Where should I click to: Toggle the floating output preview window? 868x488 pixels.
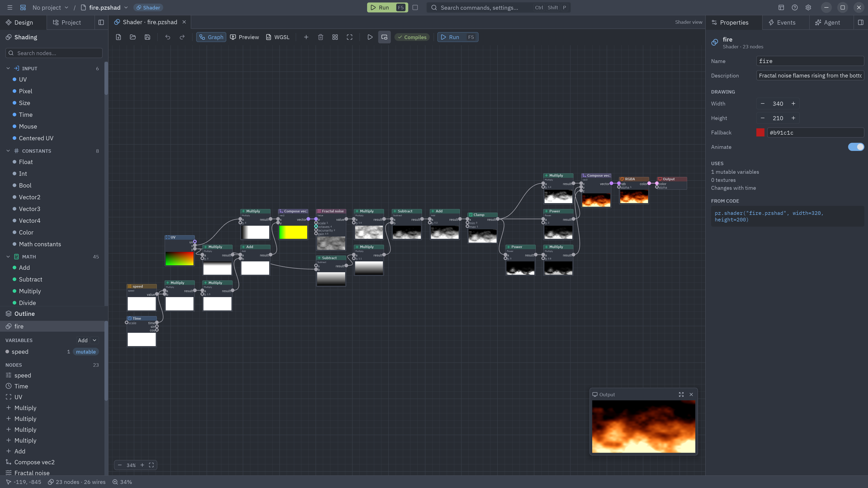pos(384,37)
